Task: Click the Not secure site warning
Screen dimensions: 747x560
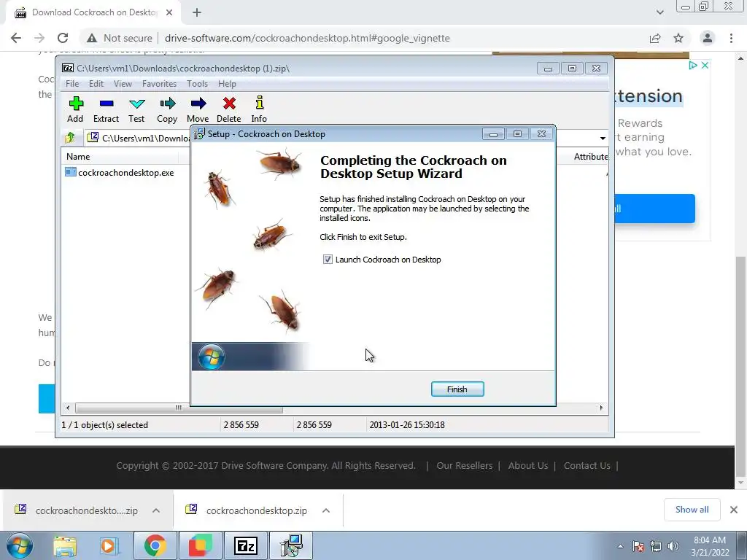Action: [x=120, y=38]
